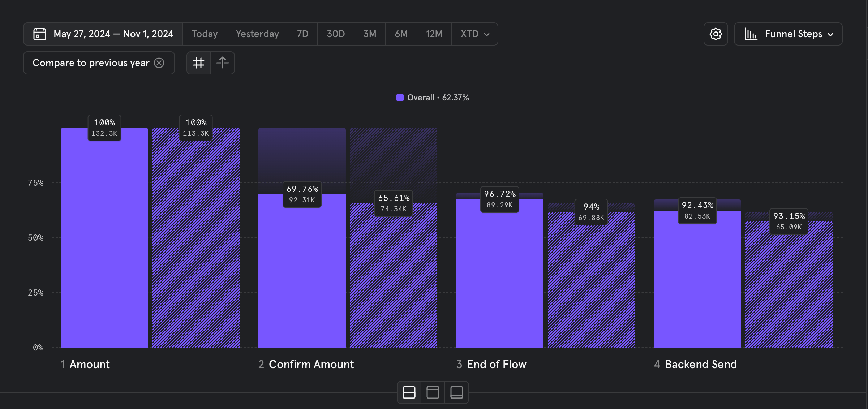Image resolution: width=868 pixels, height=409 pixels.
Task: Click the Yesterday range button
Action: click(x=257, y=34)
